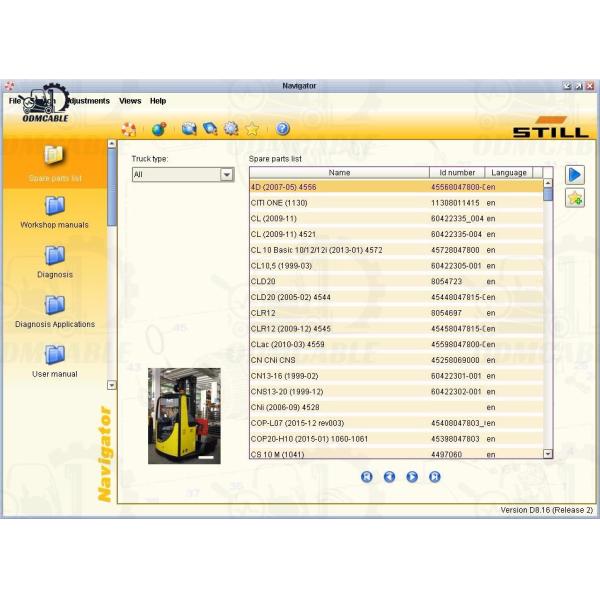Click the help question mark toolbar icon
This screenshot has height=600, width=600.
(283, 129)
